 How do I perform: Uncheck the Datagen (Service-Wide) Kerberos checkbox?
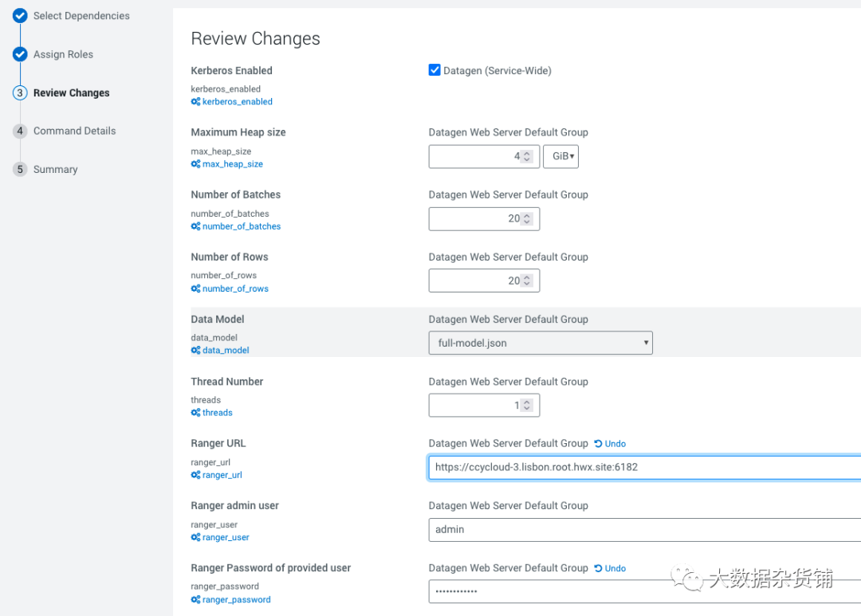434,70
